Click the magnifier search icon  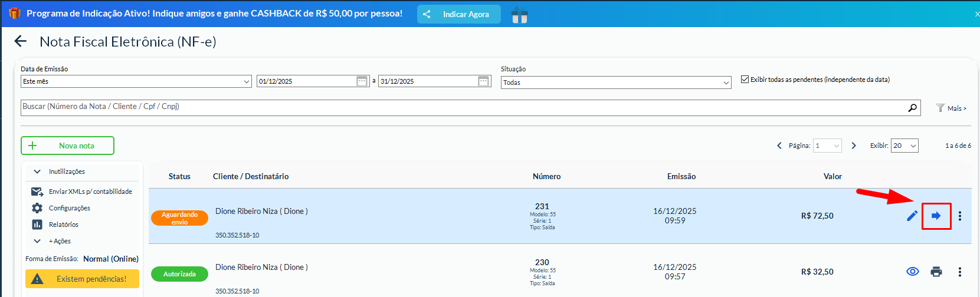click(913, 108)
